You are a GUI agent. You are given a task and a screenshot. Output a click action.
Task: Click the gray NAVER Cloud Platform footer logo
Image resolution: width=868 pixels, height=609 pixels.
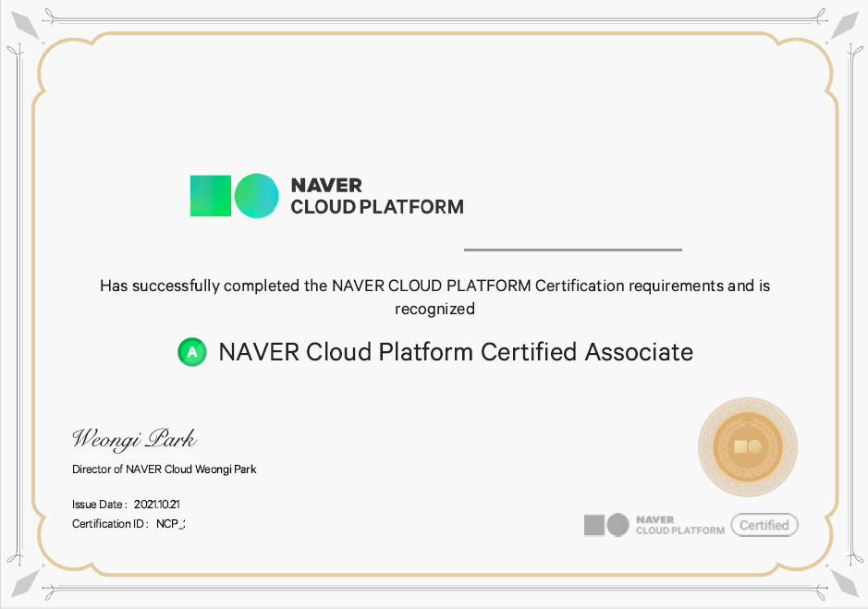pyautogui.click(x=606, y=525)
